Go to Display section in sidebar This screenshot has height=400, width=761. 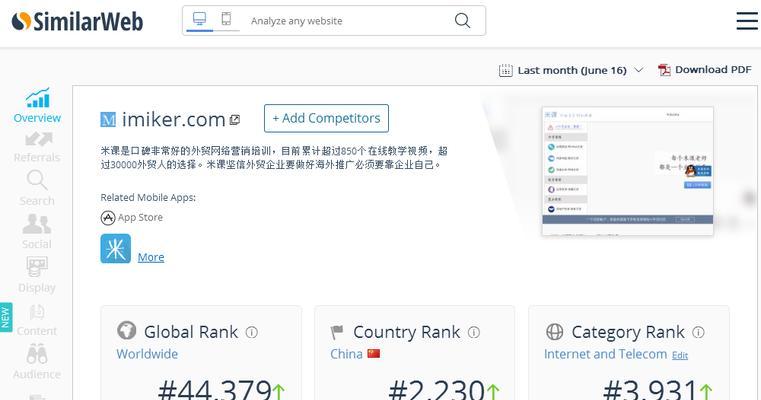coord(37,275)
